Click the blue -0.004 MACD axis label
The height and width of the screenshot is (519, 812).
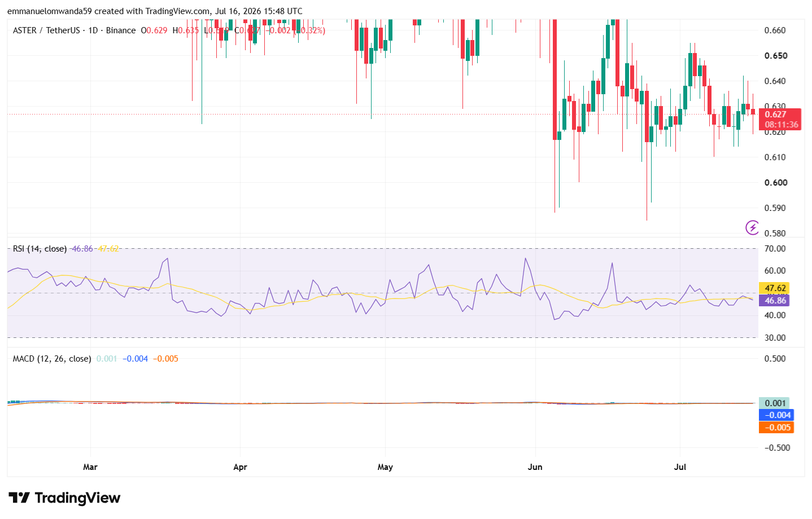[777, 415]
